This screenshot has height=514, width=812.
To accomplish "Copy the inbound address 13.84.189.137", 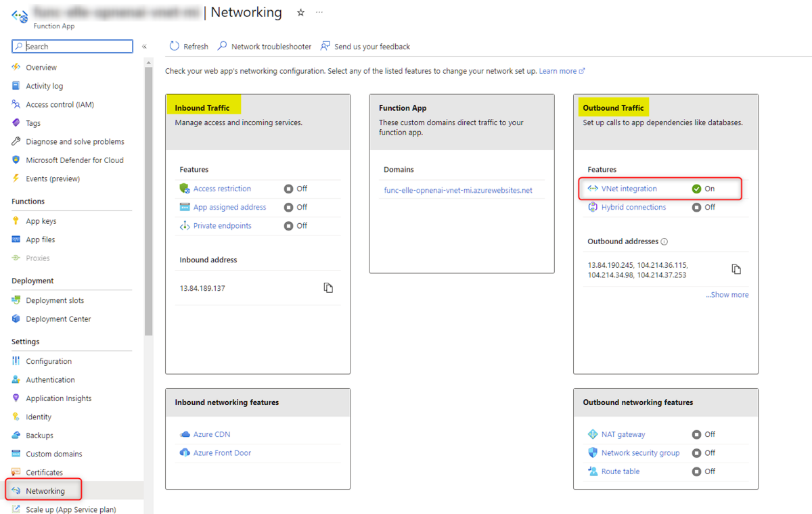I will coord(328,288).
